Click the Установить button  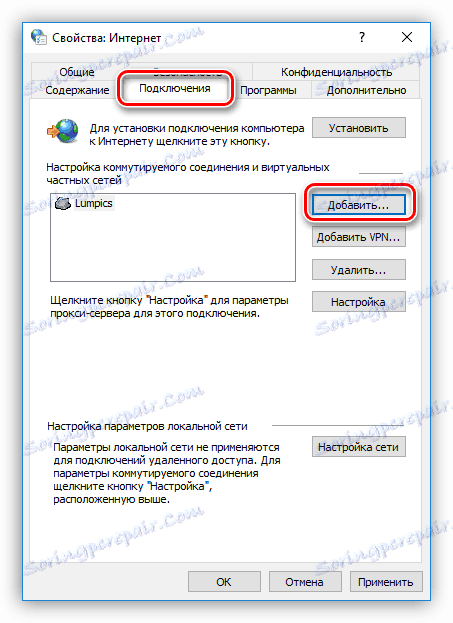(359, 128)
